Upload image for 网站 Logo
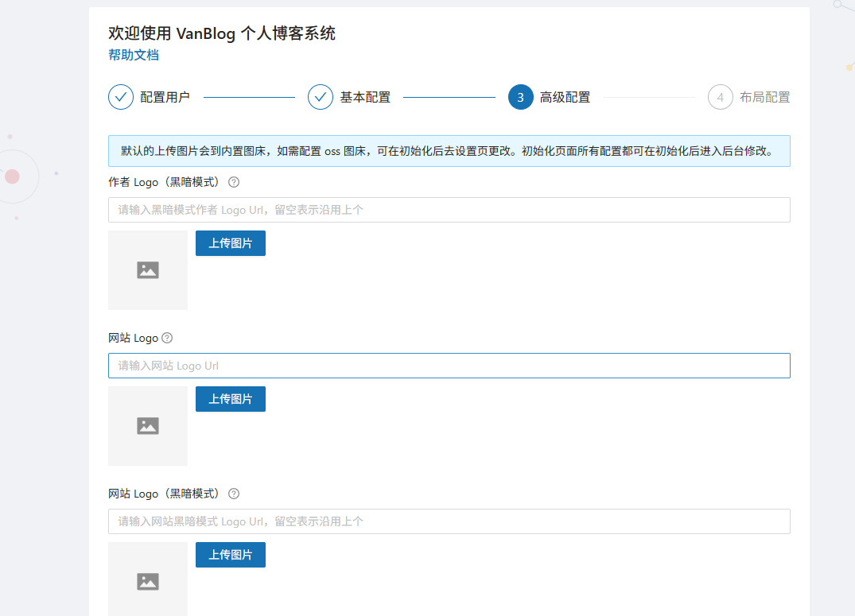This screenshot has height=616, width=855. [231, 399]
